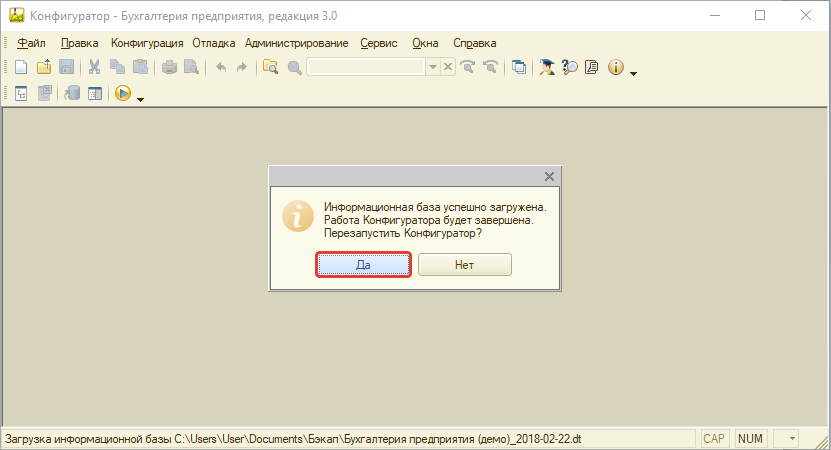This screenshot has height=450, width=831.
Task: Open the Справка menu
Action: (474, 43)
